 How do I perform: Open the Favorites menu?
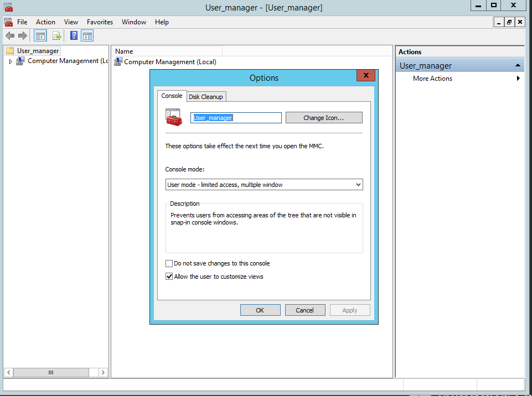pyautogui.click(x=100, y=22)
